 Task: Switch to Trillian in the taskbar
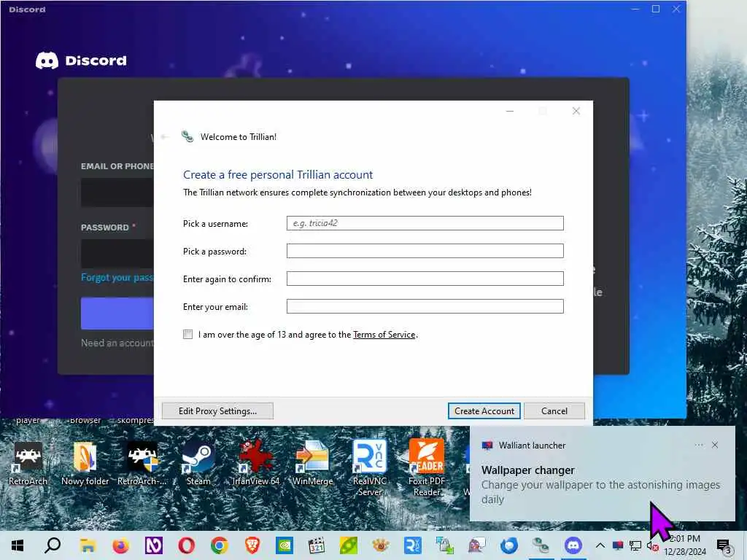tap(541, 545)
